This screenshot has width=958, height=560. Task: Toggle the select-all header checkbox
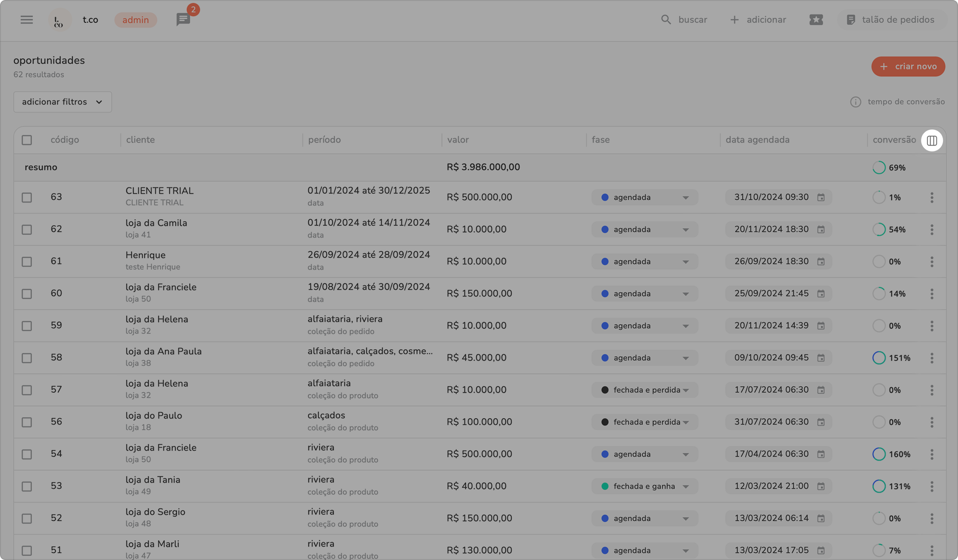tap(27, 140)
